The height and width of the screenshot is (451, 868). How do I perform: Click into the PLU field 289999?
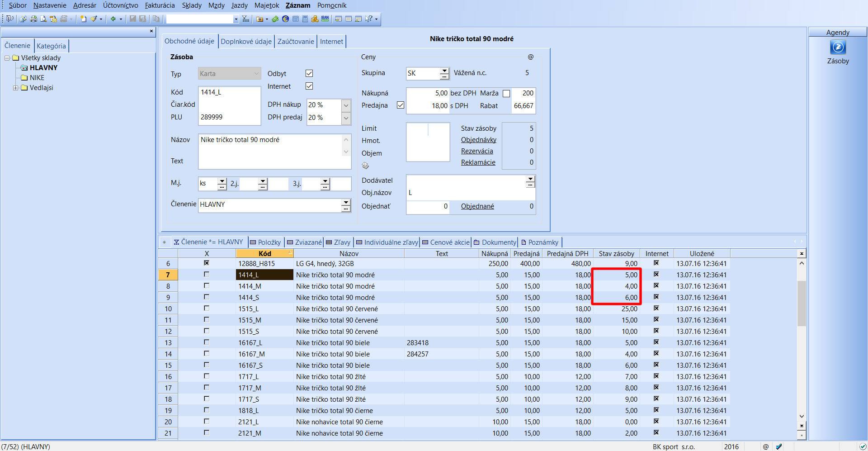(230, 117)
